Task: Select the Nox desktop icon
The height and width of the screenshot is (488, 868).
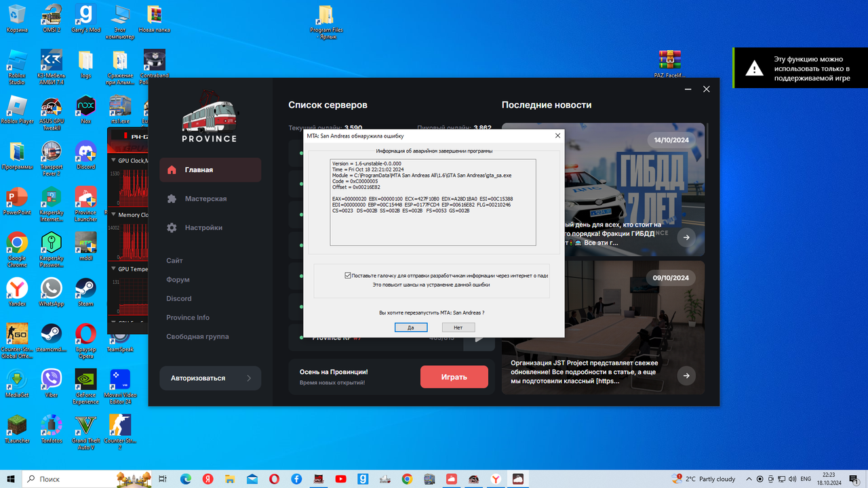Action: tap(85, 110)
